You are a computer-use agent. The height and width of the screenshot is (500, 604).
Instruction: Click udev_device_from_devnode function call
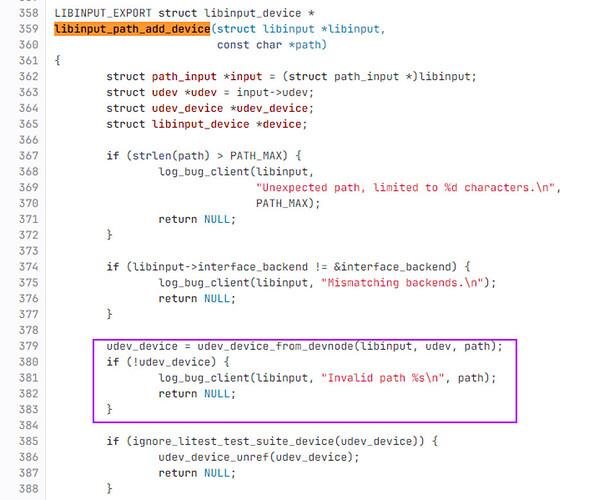(275, 346)
